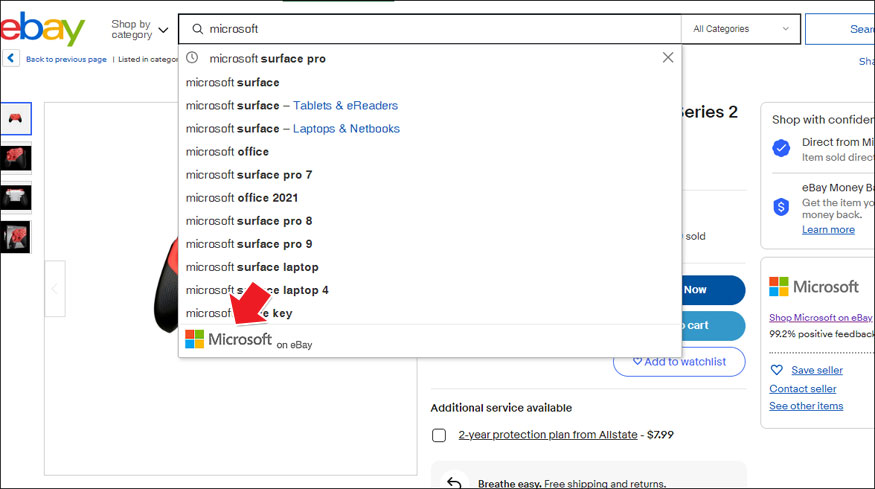This screenshot has width=875, height=489.
Task: Select microsoft surface in Tablets & eReaders
Action: click(291, 106)
